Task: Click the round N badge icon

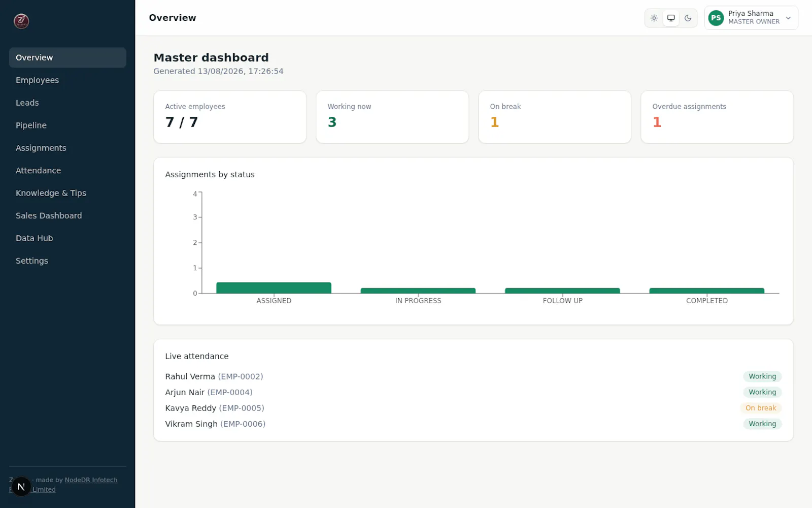Action: coord(21,487)
